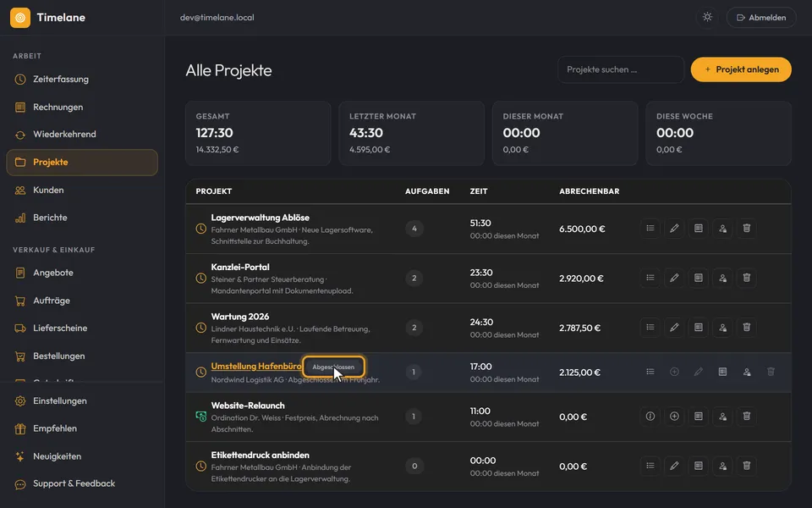Focus the Projekte suchen search field
812x508 pixels.
click(x=621, y=69)
